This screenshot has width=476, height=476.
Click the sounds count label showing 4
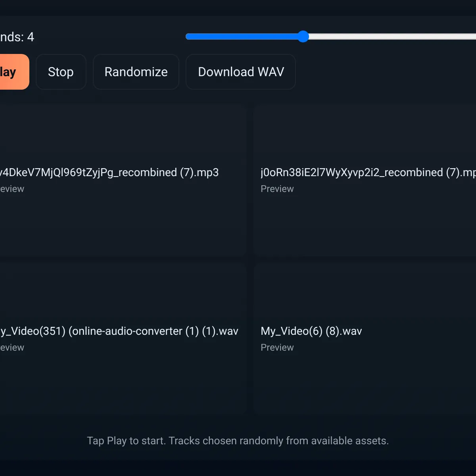pos(17,37)
